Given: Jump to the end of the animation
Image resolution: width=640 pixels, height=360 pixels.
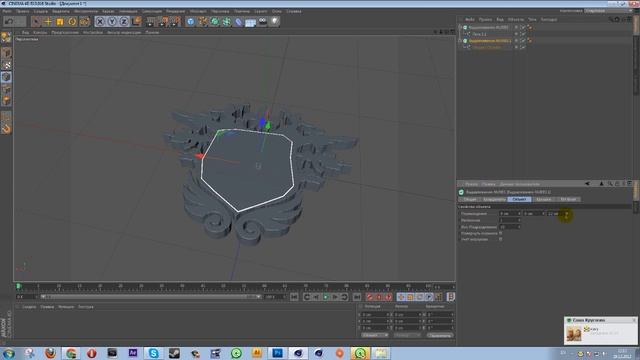Looking at the screenshot, I should (x=356, y=297).
